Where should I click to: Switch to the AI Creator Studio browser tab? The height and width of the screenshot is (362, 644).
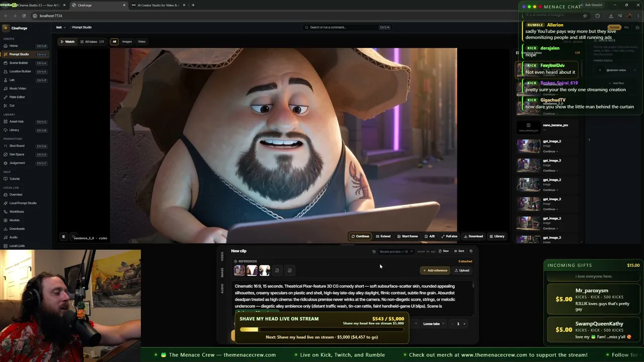157,5
